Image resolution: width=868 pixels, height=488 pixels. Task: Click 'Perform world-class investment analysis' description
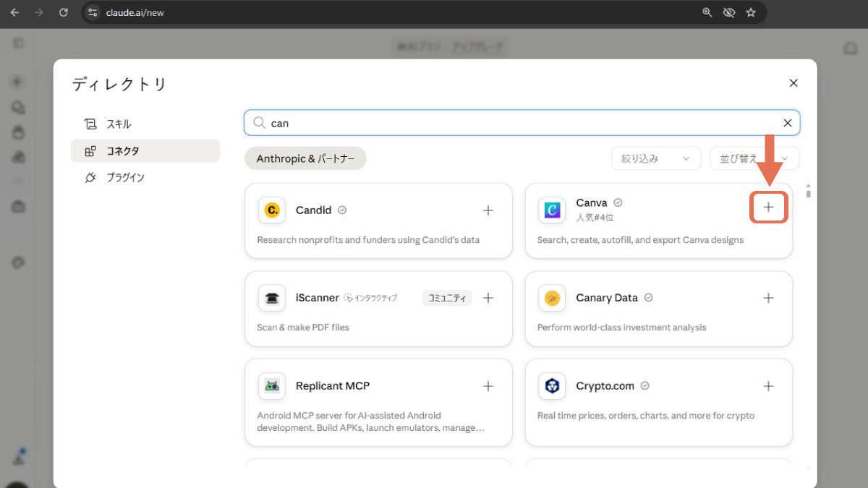pos(621,328)
